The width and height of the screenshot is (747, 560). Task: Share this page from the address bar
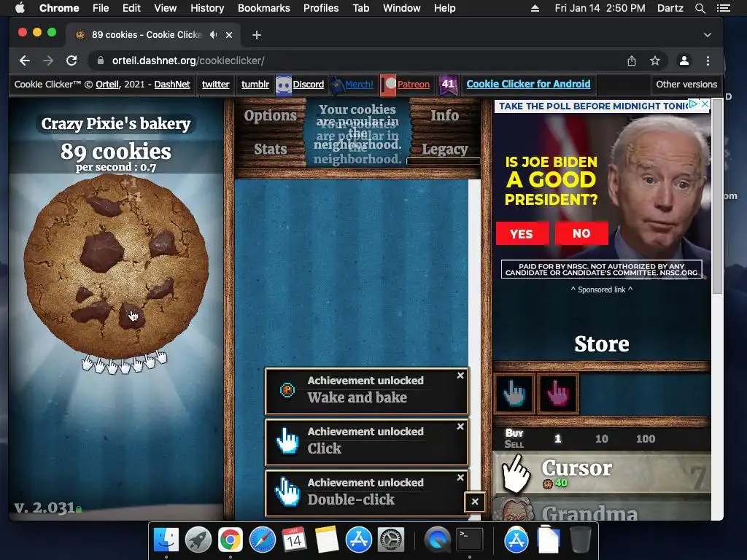(632, 61)
